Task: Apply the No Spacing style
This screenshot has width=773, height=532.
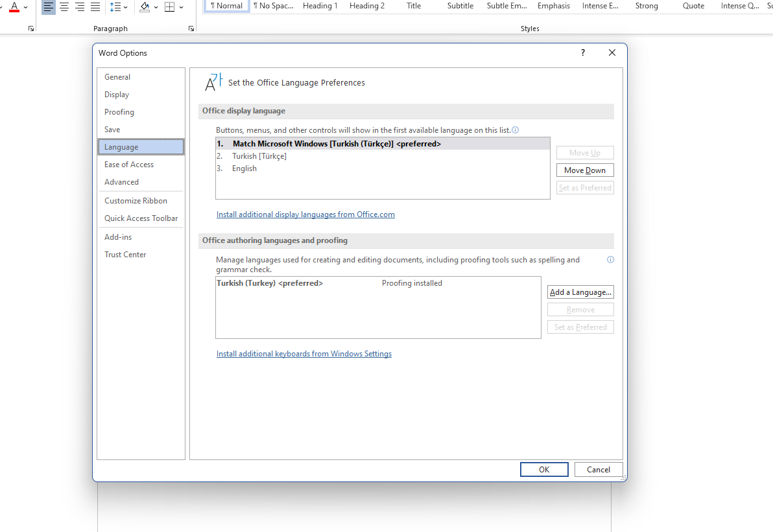Action: (x=274, y=6)
